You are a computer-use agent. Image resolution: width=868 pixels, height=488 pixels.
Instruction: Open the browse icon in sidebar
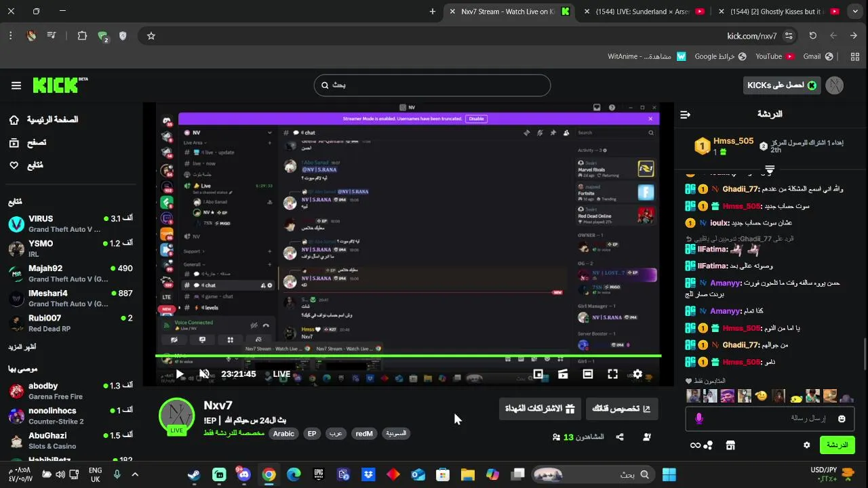(14, 142)
